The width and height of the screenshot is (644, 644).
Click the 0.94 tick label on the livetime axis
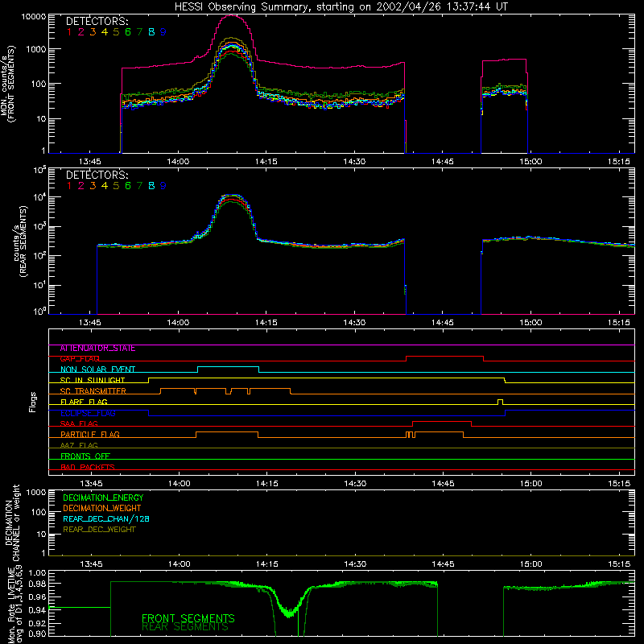click(x=36, y=610)
